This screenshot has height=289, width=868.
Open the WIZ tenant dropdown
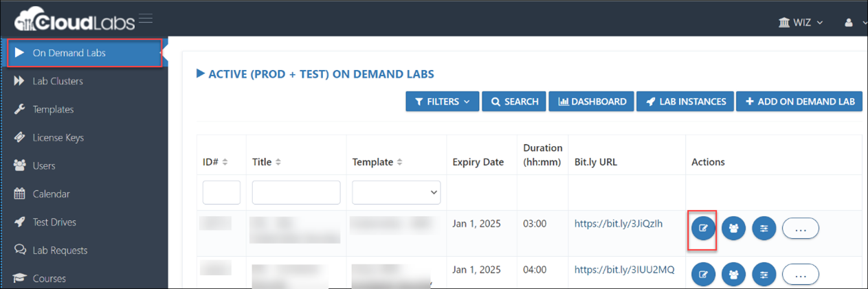[x=801, y=23]
